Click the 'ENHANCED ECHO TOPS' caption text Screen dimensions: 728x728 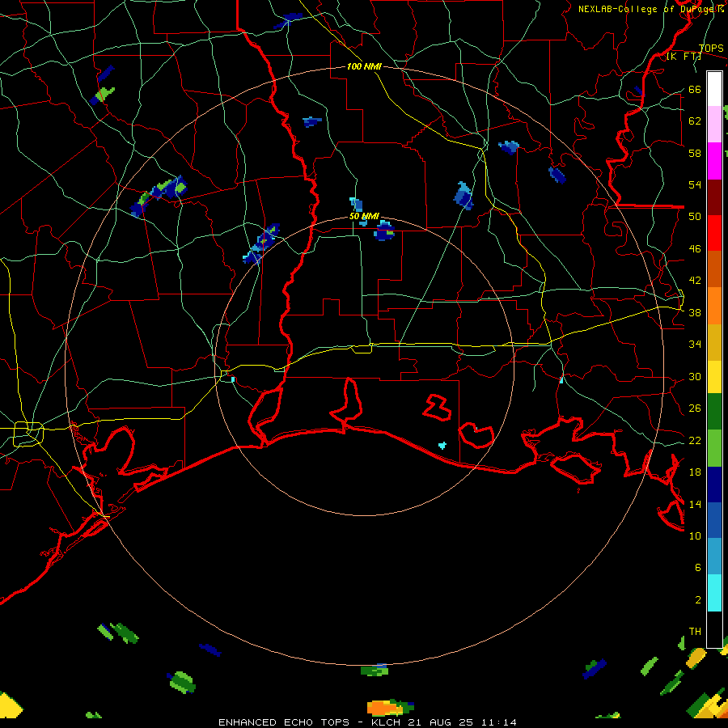284,722
